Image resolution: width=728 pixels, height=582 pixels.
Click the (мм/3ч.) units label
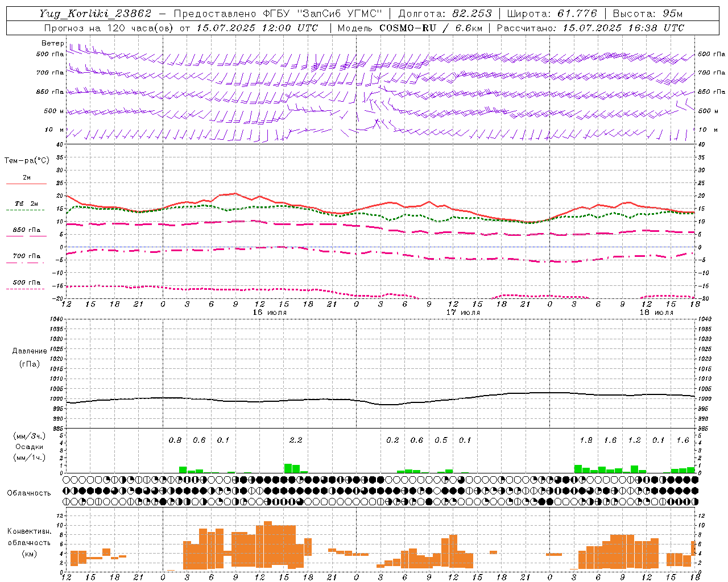tap(28, 436)
